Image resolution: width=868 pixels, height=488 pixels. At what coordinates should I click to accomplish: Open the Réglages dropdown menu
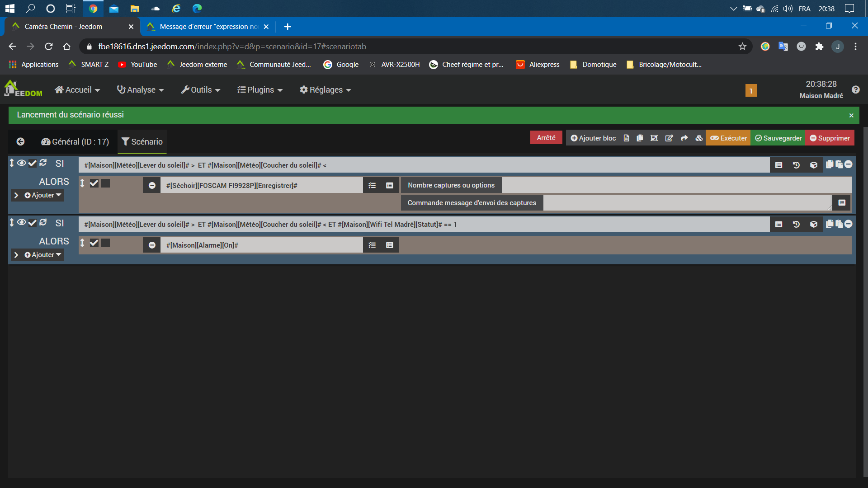click(x=325, y=90)
